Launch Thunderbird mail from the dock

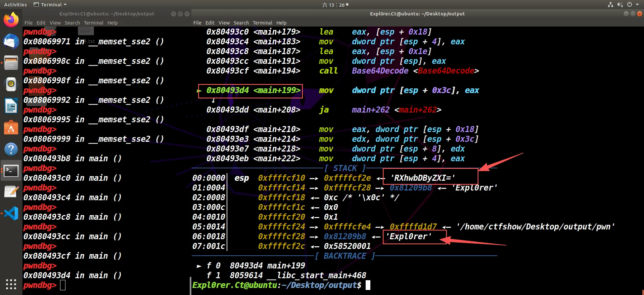tap(11, 41)
